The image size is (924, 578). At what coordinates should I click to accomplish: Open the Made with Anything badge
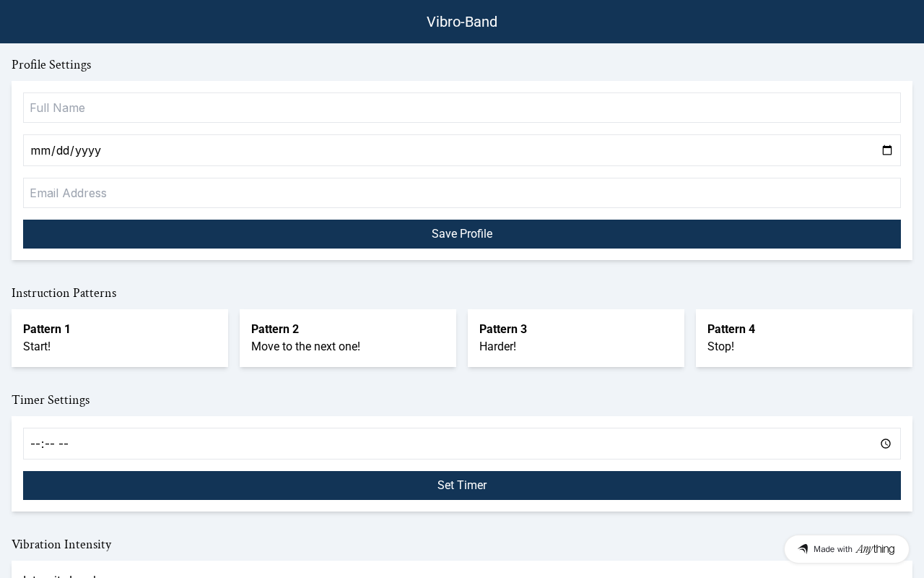846,549
